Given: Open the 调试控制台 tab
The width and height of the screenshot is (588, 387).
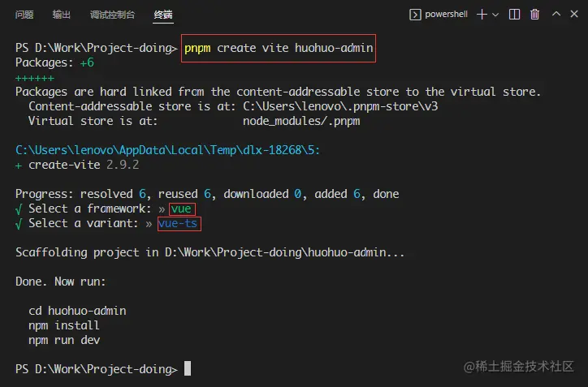Looking at the screenshot, I should click(x=113, y=15).
